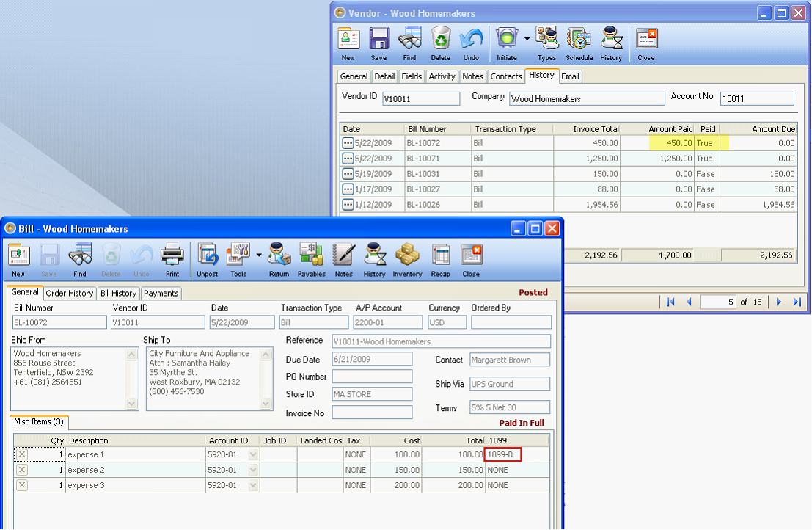Open Account ID dropdown for expense 3
The image size is (812, 530).
[x=253, y=486]
